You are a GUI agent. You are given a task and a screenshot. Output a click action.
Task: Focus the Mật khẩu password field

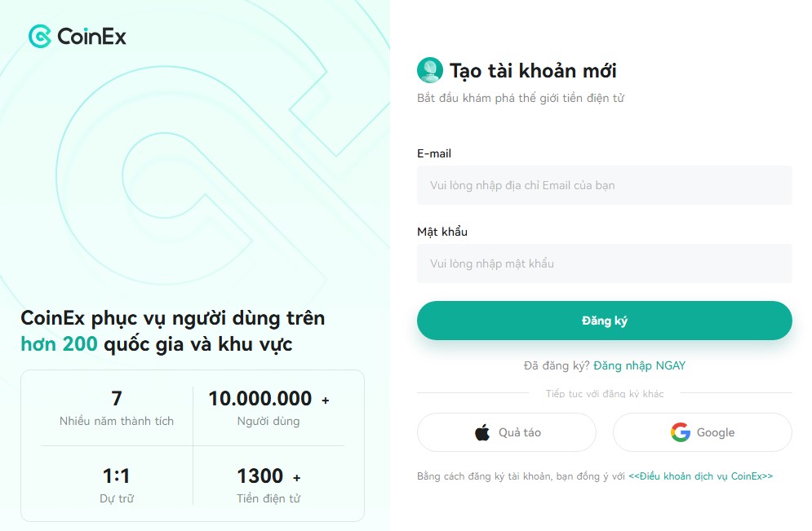pyautogui.click(x=604, y=263)
